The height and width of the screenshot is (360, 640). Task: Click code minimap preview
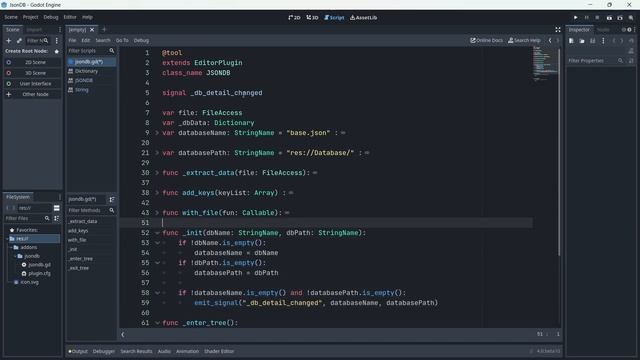tap(545, 63)
